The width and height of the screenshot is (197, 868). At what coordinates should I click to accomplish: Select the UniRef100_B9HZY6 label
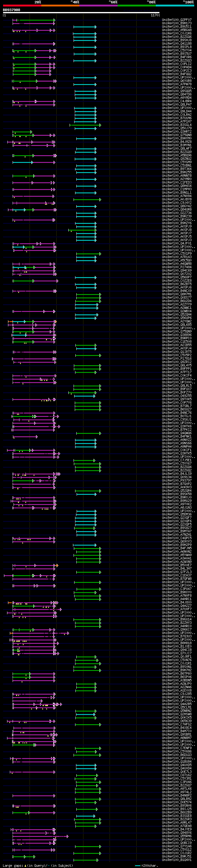pyautogui.click(x=177, y=223)
